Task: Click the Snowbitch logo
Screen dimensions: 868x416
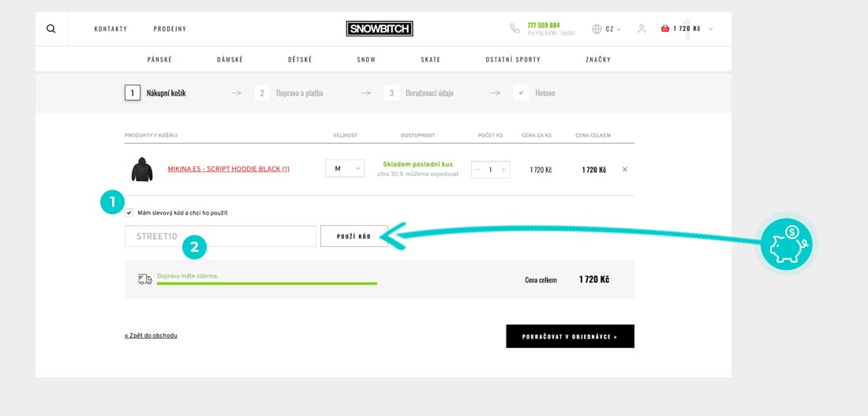Action: click(380, 28)
